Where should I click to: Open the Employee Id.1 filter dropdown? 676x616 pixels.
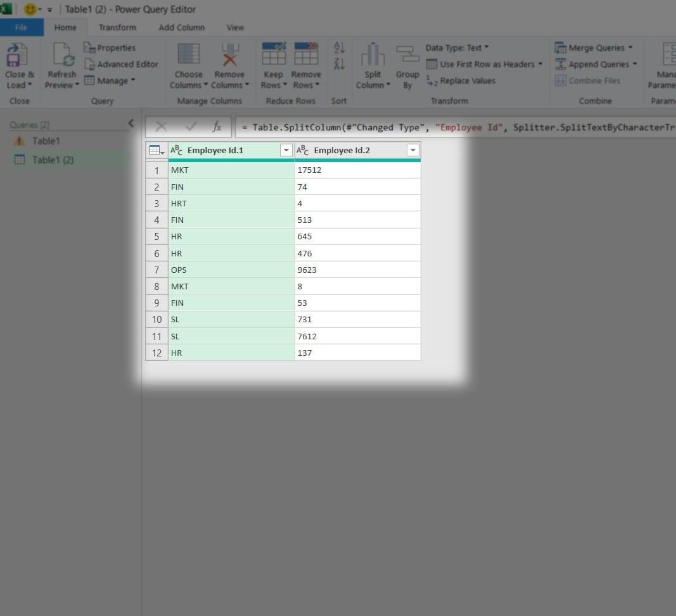pyautogui.click(x=286, y=150)
